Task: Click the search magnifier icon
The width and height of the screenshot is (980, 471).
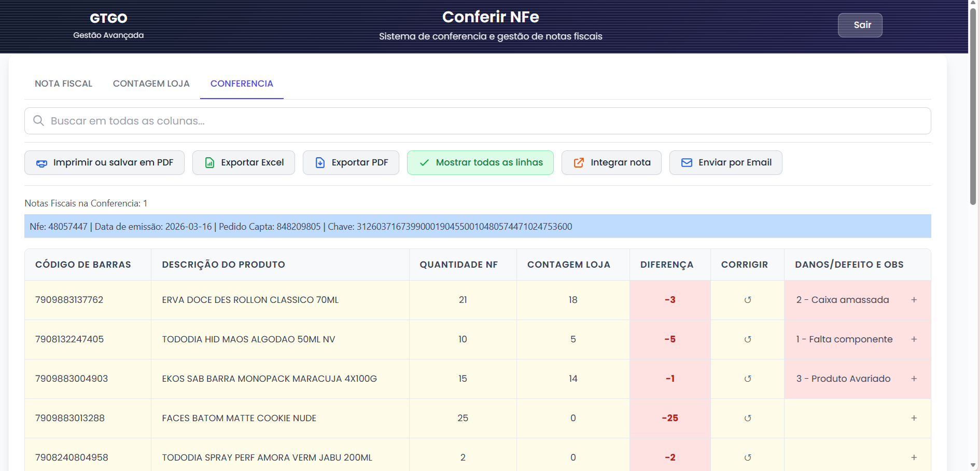Action: tap(38, 121)
